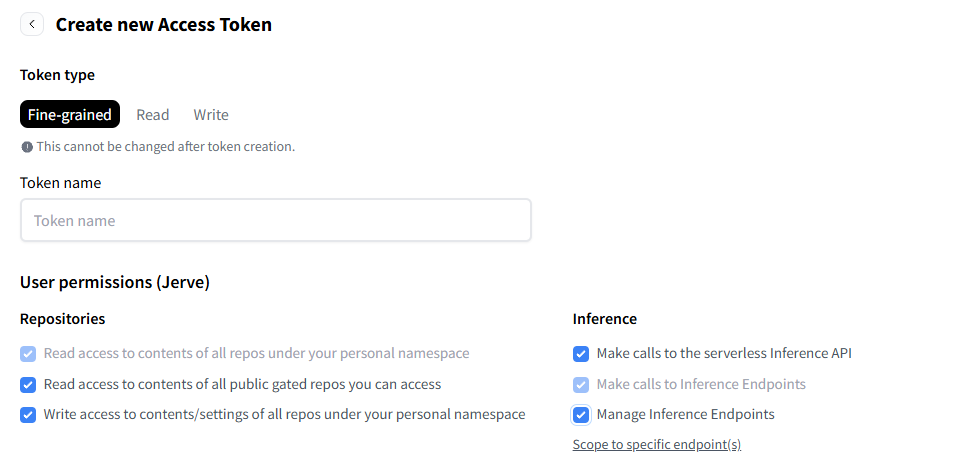
Task: Click the 'Repositories' section heading
Action: pos(62,319)
